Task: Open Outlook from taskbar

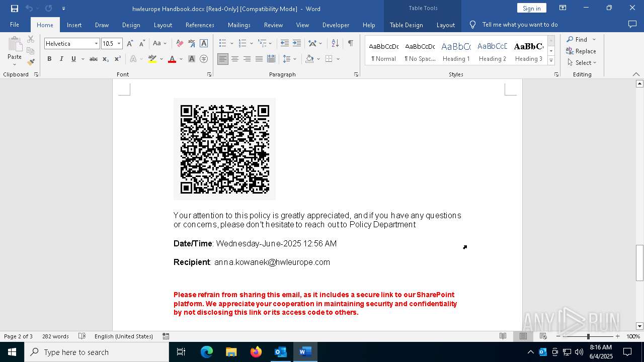Action: [280, 352]
